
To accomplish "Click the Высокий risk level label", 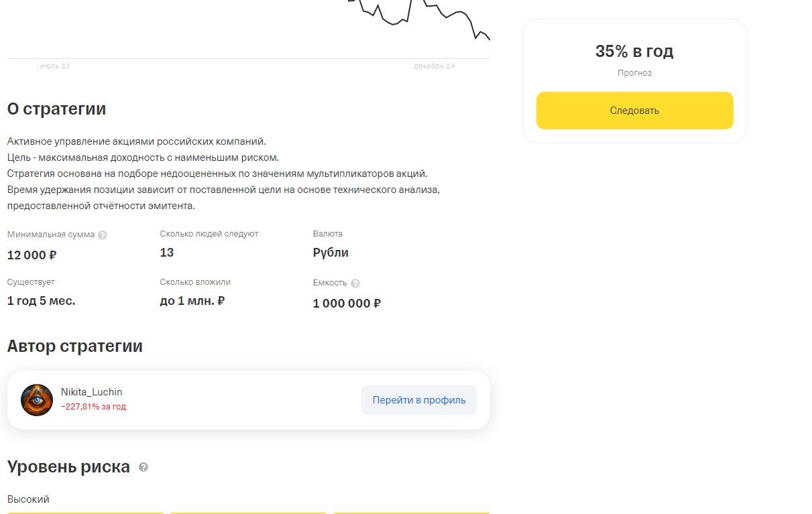I will click(x=28, y=499).
